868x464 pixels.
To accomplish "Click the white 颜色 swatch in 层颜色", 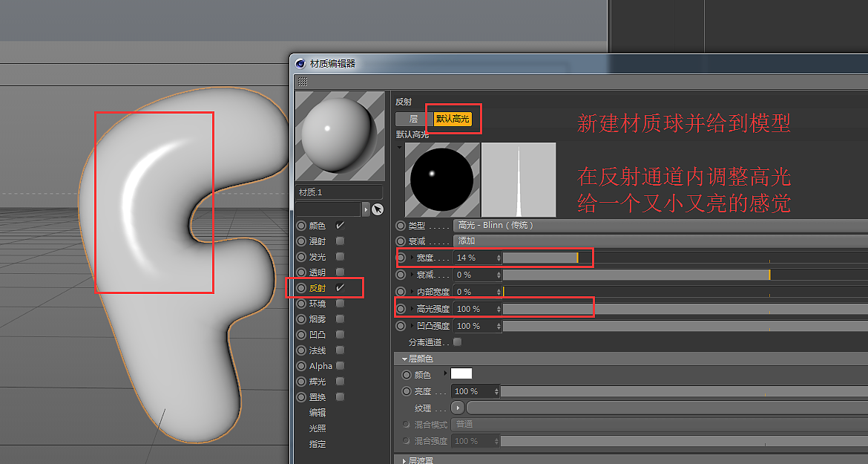I will [x=461, y=373].
